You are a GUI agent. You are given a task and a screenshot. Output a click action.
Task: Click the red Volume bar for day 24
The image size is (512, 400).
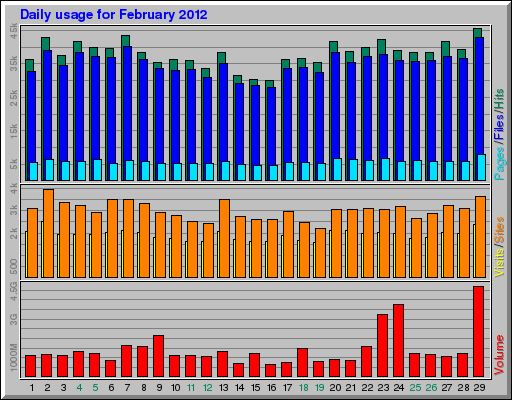[398, 341]
